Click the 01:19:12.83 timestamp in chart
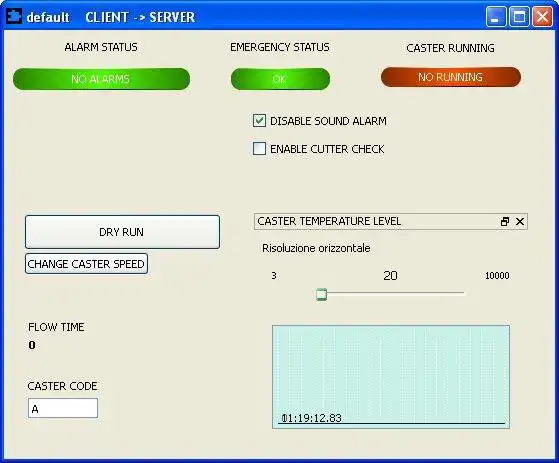Image resolution: width=559 pixels, height=463 pixels. point(312,418)
